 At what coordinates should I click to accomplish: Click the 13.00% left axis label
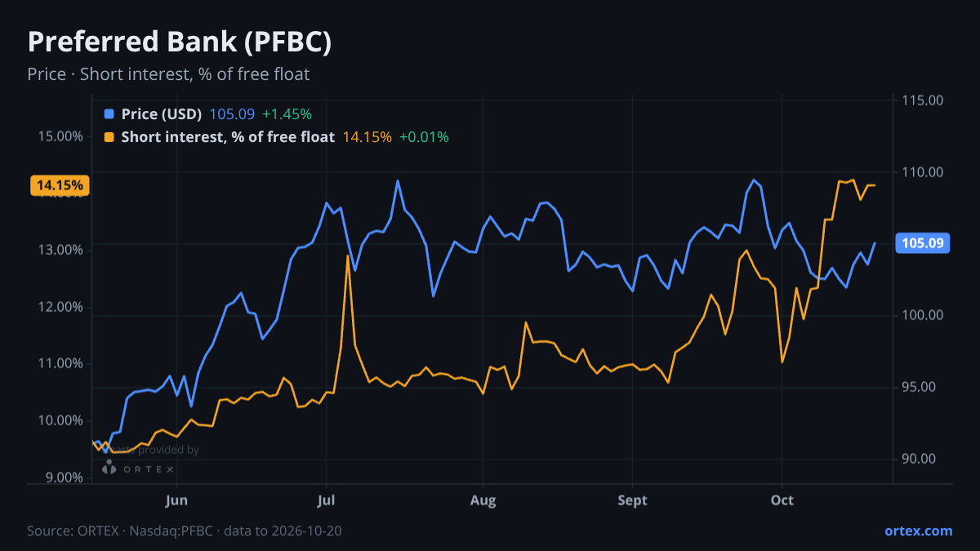tap(60, 250)
